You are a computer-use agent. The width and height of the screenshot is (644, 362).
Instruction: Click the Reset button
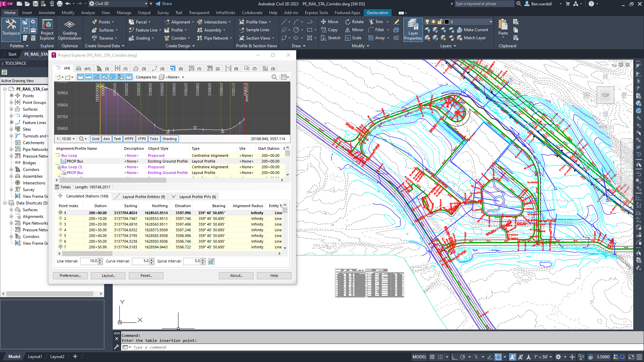pyautogui.click(x=146, y=276)
